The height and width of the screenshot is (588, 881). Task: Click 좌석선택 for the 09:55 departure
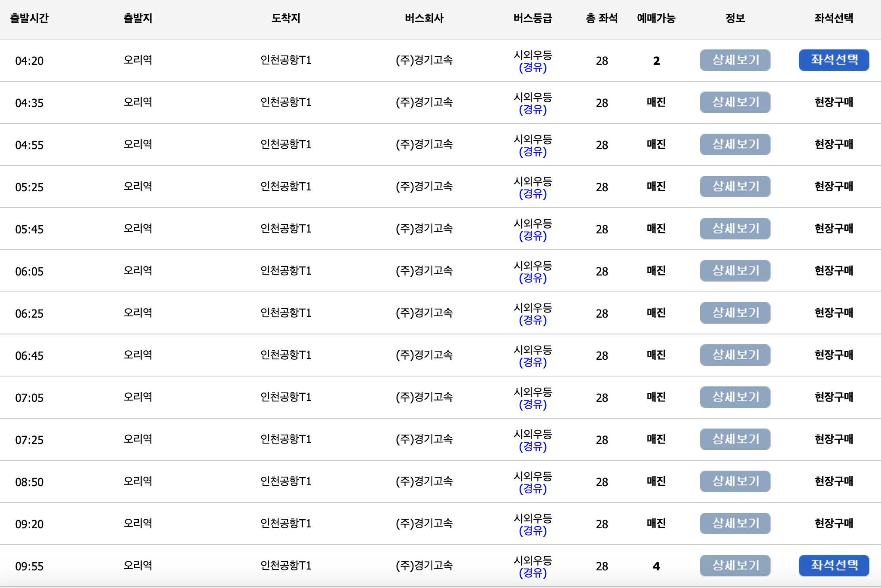pos(833,565)
